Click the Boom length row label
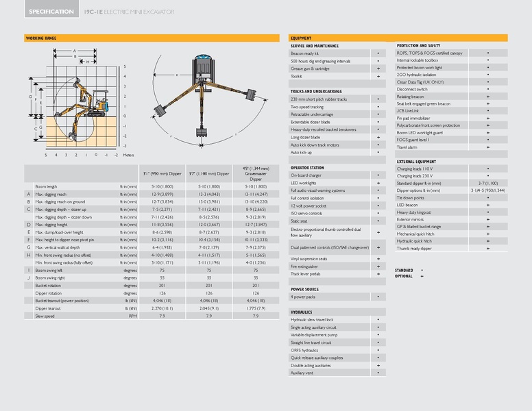 pyautogui.click(x=46, y=186)
